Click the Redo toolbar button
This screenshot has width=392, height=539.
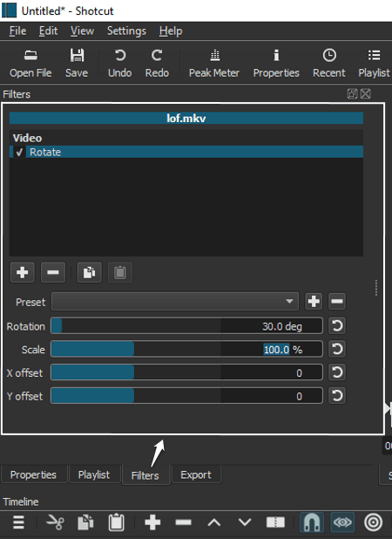157,64
